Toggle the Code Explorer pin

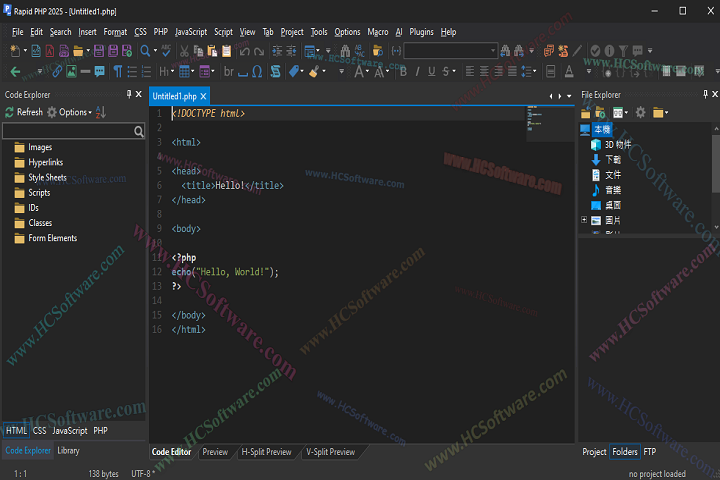[x=129, y=94]
